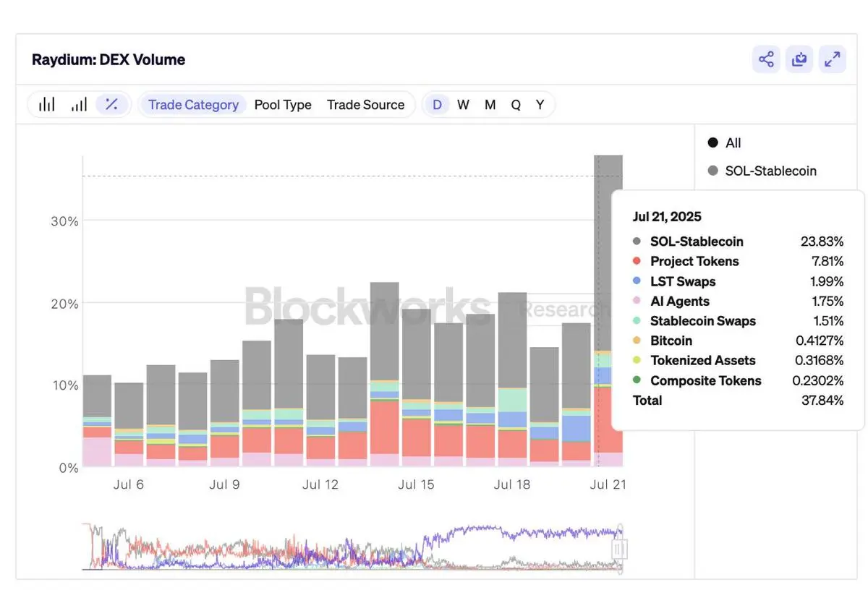The width and height of the screenshot is (868, 590).
Task: Click the 23.83% value in tooltip
Action: [822, 241]
